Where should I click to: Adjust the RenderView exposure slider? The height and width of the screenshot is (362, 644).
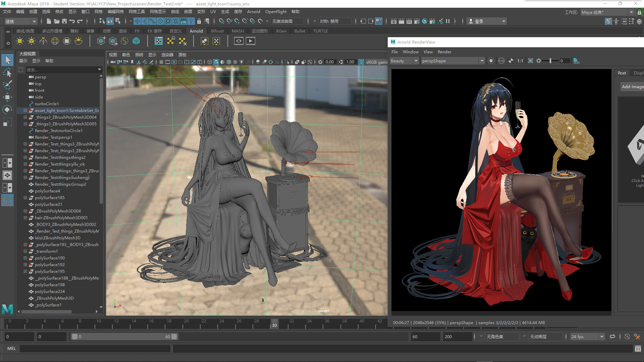point(550,61)
